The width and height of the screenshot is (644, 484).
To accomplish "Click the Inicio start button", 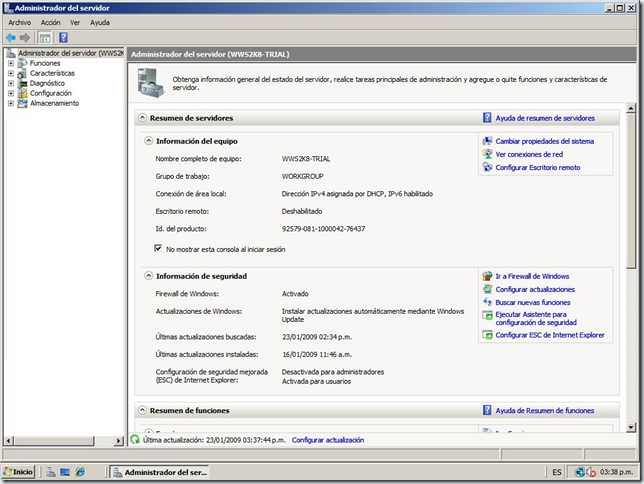I will click(x=18, y=472).
